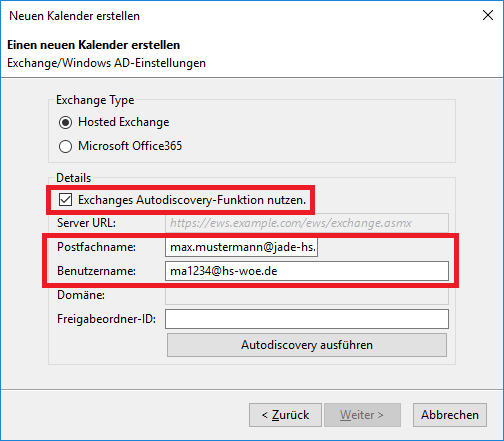The height and width of the screenshot is (441, 504).
Task: Focus the empty Freigabeordner-ID field
Action: 307,319
